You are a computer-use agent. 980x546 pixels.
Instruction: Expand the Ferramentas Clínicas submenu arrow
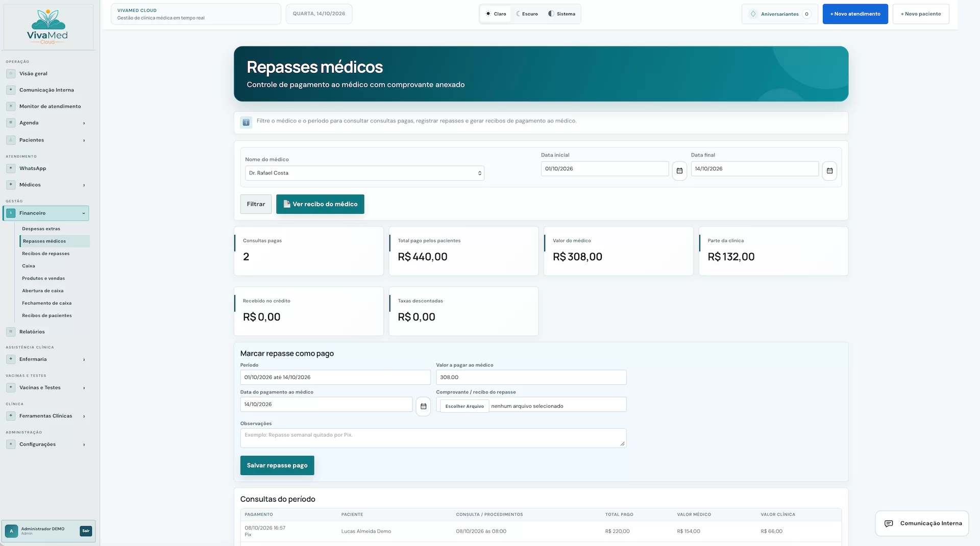point(84,416)
